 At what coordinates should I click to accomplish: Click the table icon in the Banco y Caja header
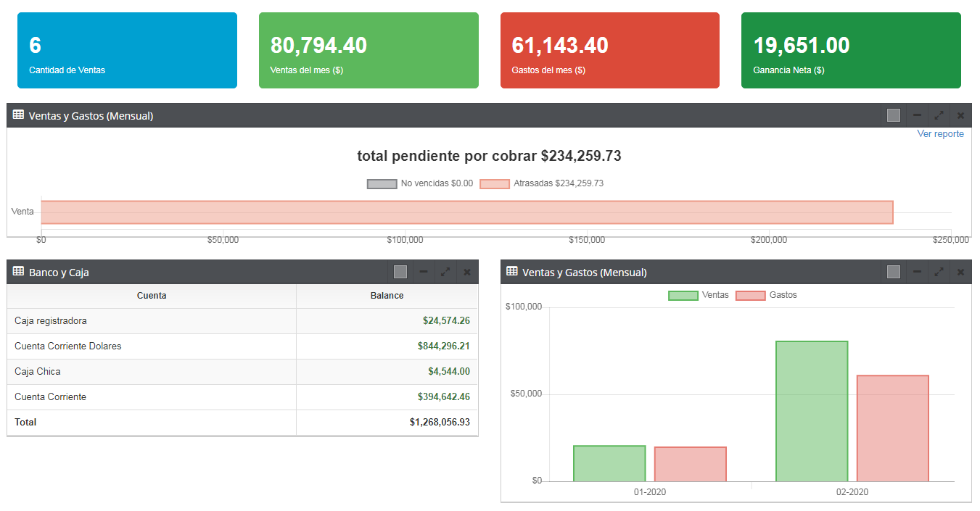point(16,271)
